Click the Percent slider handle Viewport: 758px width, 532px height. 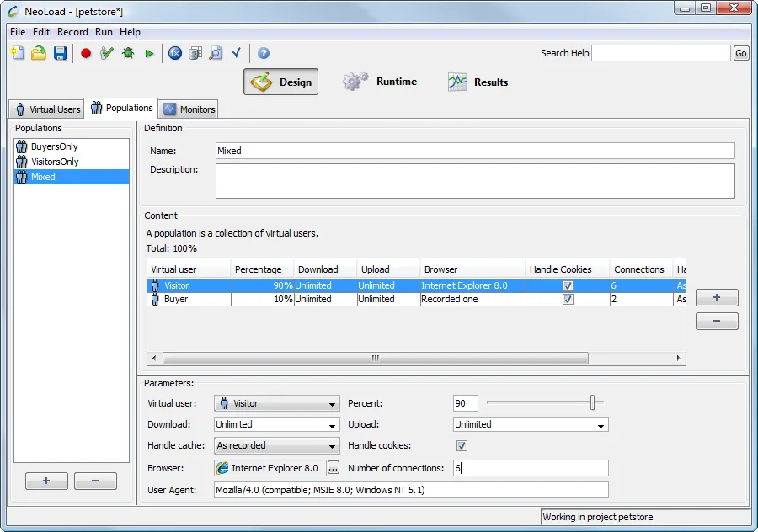[593, 402]
